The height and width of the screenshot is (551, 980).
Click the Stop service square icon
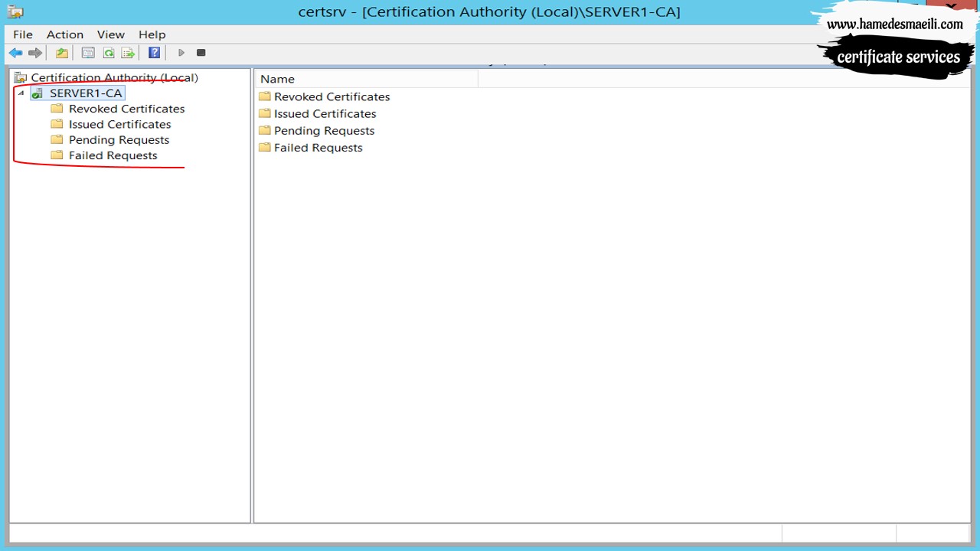tap(201, 53)
